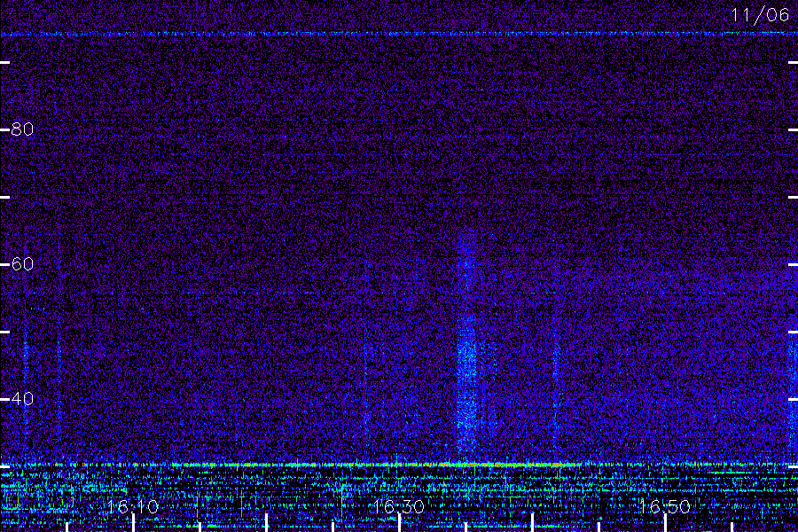Click the 16:30 time label
The height and width of the screenshot is (532, 798).
399,506
